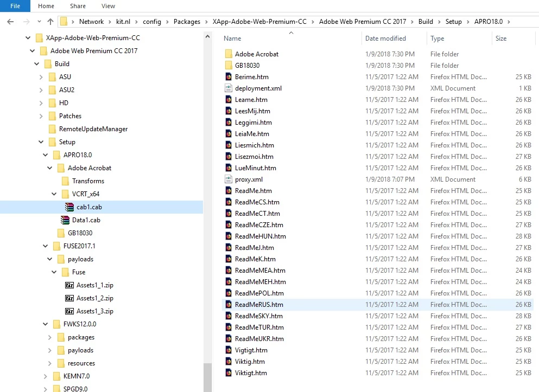Go to Network in the address bar
Screen dimensions: 539x392
[x=91, y=22]
